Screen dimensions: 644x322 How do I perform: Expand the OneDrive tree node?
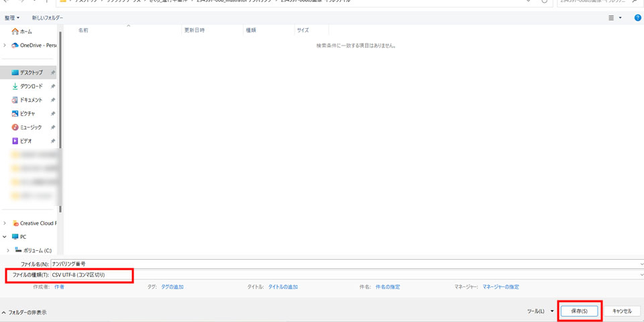[5, 46]
